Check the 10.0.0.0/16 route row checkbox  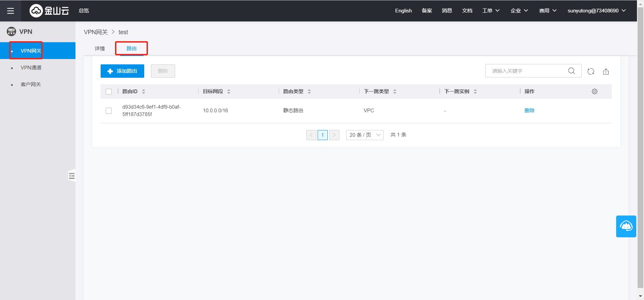click(x=109, y=111)
